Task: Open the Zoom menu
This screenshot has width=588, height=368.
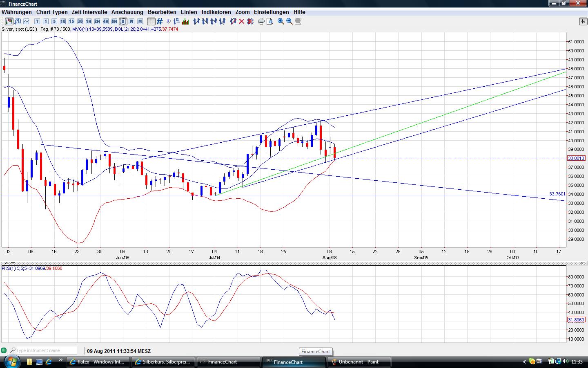Action: pos(243,12)
